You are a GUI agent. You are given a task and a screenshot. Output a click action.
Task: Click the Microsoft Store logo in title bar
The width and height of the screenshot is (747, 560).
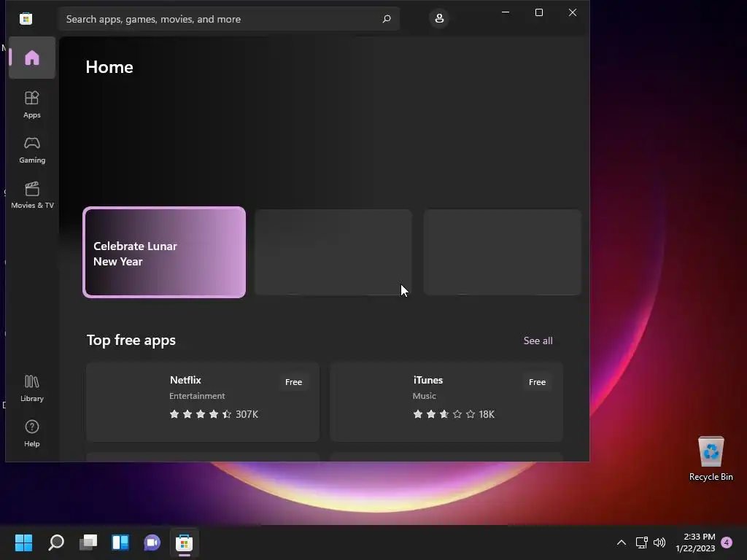pos(26,18)
